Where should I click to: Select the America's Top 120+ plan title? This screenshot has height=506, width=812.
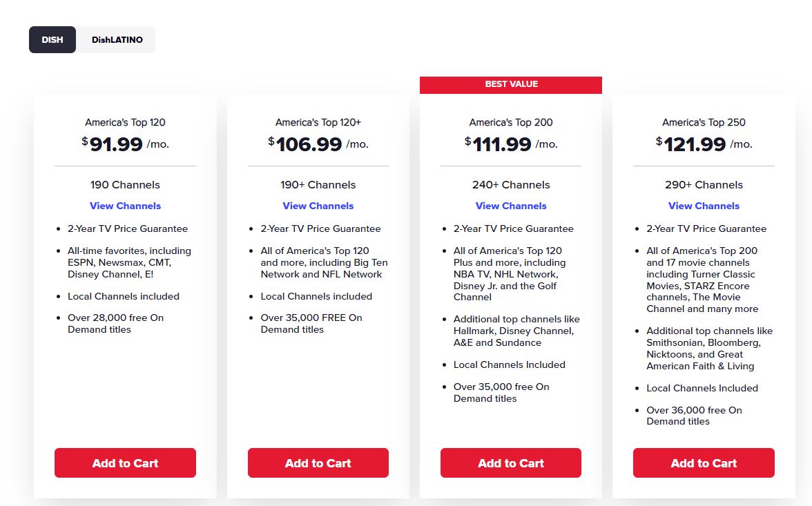click(x=318, y=122)
